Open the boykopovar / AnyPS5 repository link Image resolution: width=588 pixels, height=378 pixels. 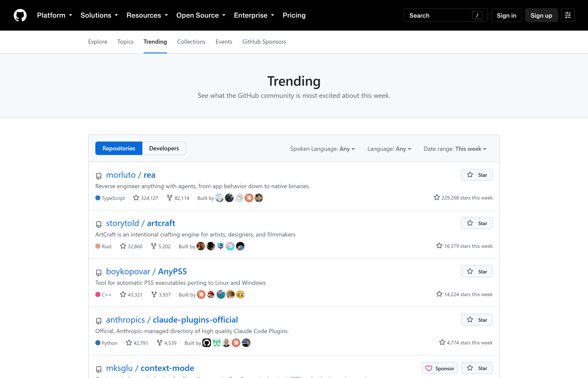[146, 272]
